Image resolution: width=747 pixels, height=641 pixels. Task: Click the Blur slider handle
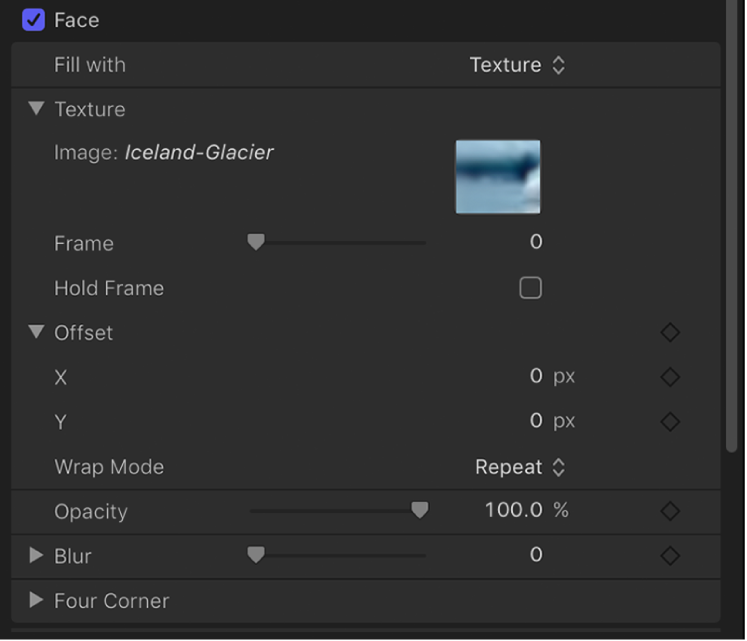coord(256,555)
